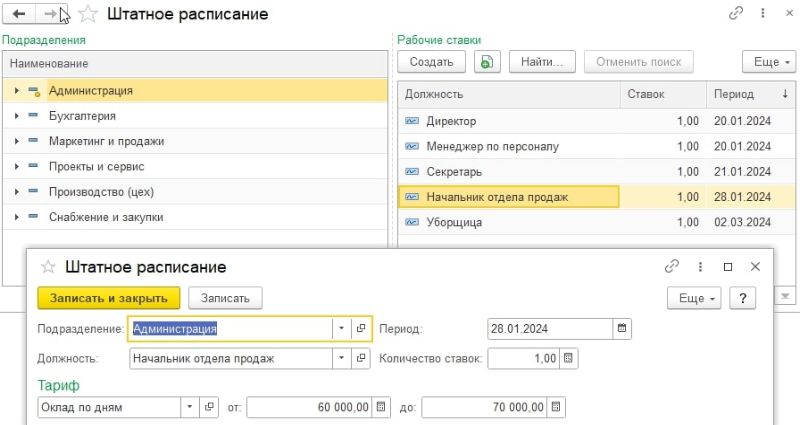
Task: Expand Проекты и сервис node
Action: [17, 166]
